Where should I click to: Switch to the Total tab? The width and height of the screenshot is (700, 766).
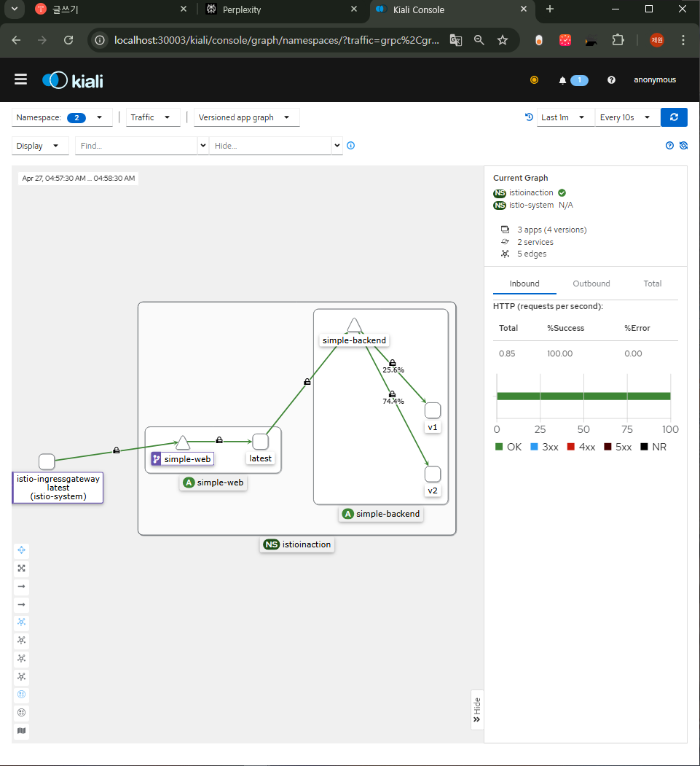652,284
